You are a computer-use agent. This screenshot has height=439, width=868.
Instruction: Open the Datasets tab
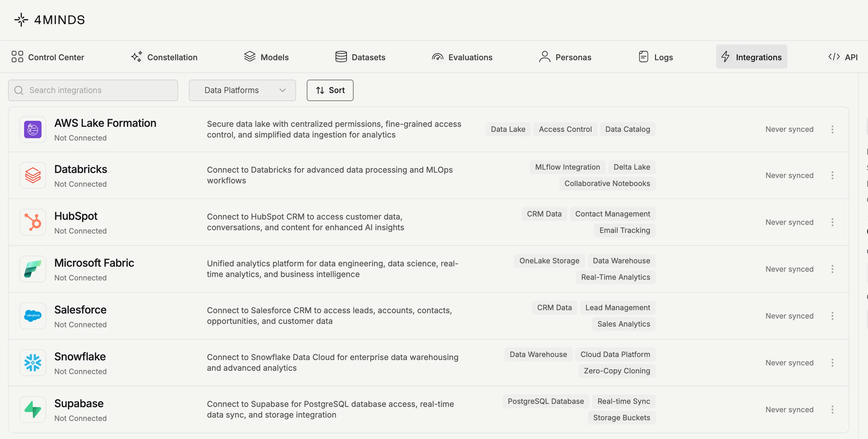tap(360, 57)
